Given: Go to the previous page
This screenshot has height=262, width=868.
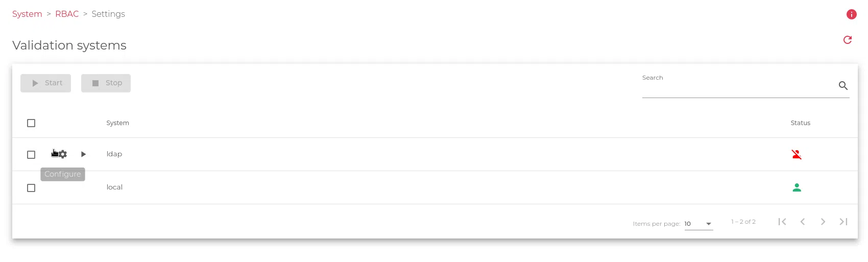Looking at the screenshot, I should click(x=803, y=222).
